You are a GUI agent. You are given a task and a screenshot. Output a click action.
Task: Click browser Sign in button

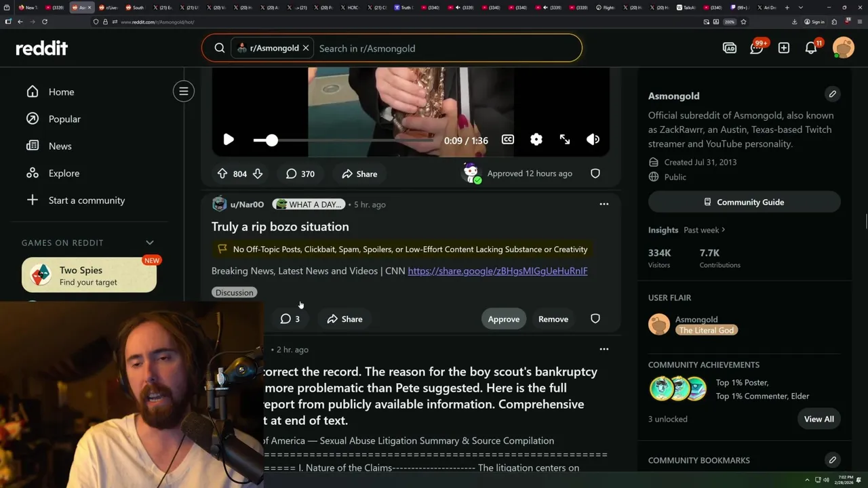(x=814, y=22)
